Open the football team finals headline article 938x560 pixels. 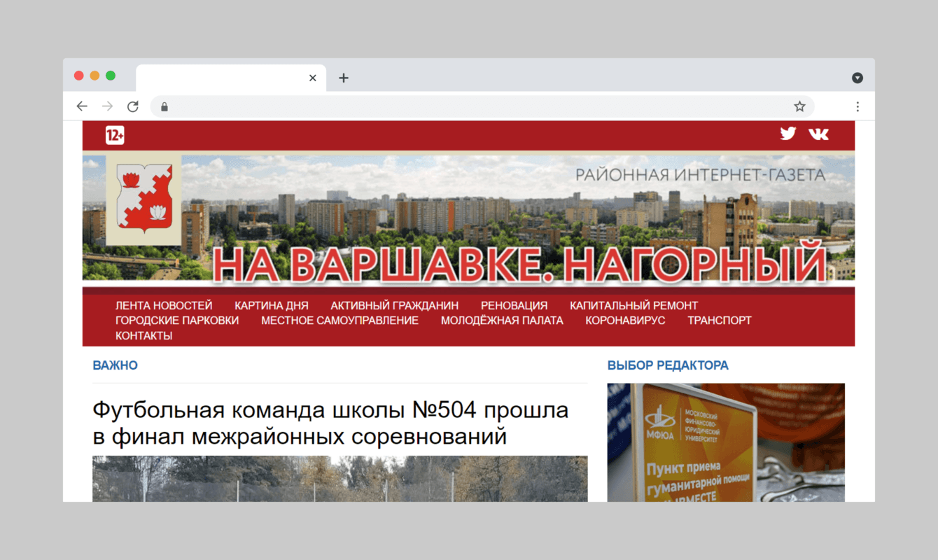point(330,423)
